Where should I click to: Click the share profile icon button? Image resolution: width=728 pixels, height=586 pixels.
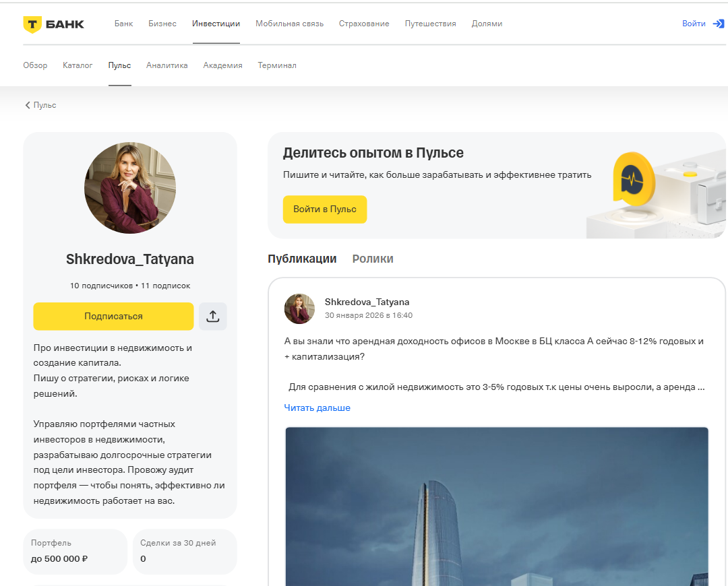click(213, 317)
